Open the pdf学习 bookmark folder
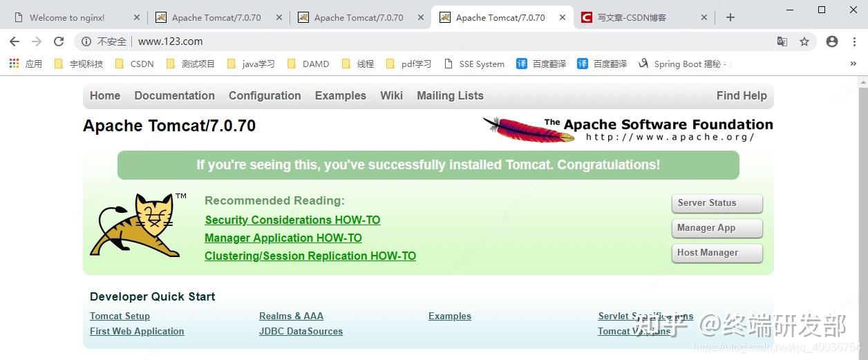The image size is (868, 360). (x=408, y=64)
